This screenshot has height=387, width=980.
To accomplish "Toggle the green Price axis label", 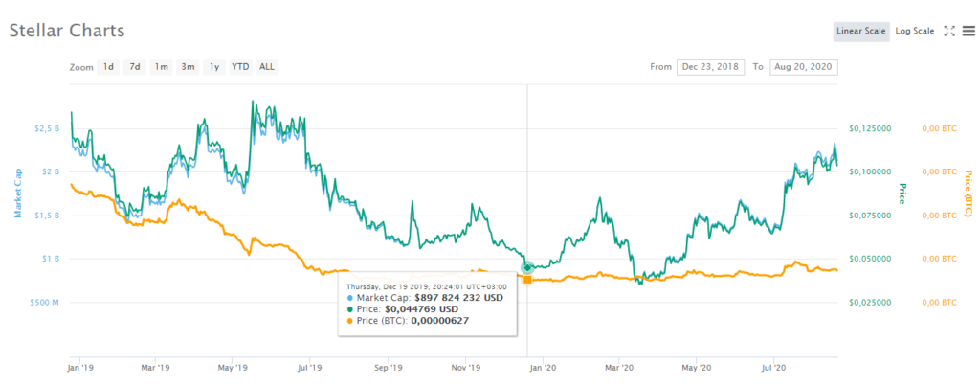I will [902, 193].
